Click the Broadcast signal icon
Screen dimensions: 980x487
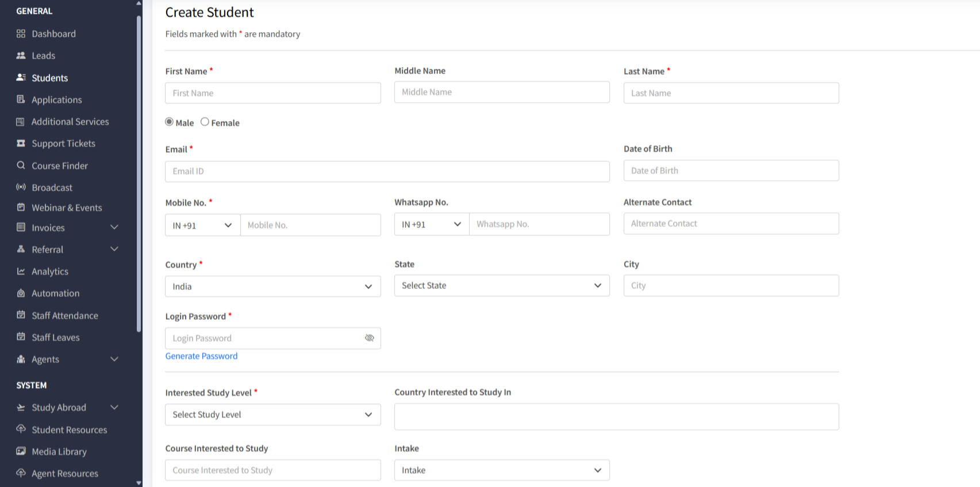pyautogui.click(x=21, y=187)
